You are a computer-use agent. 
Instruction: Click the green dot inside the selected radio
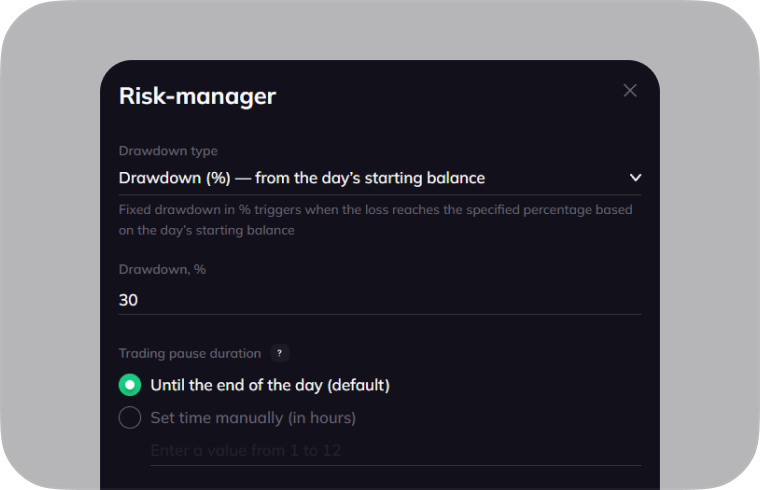tap(130, 385)
